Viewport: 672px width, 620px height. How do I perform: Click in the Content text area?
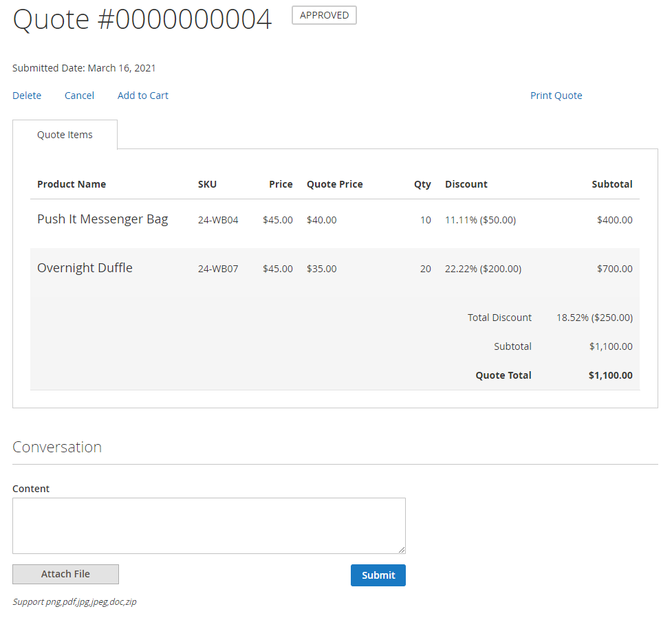[208, 525]
